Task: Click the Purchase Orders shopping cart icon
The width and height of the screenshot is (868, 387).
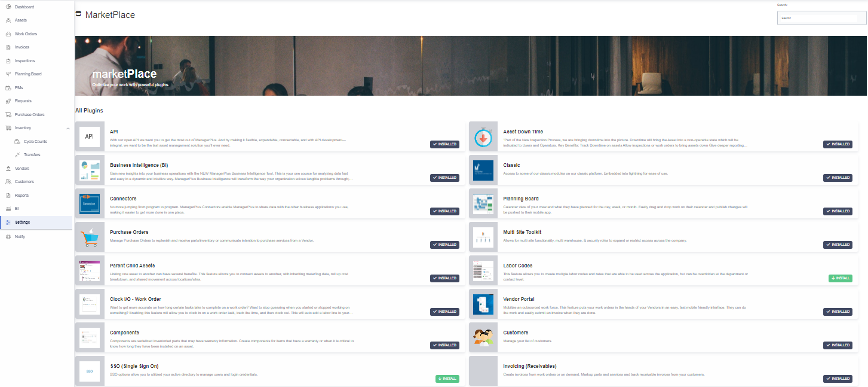Action: click(x=90, y=237)
